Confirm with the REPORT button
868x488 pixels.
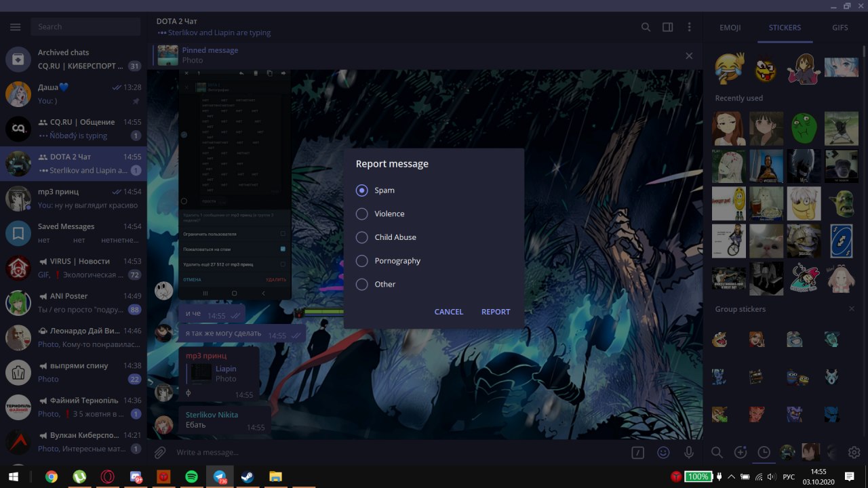pos(496,312)
